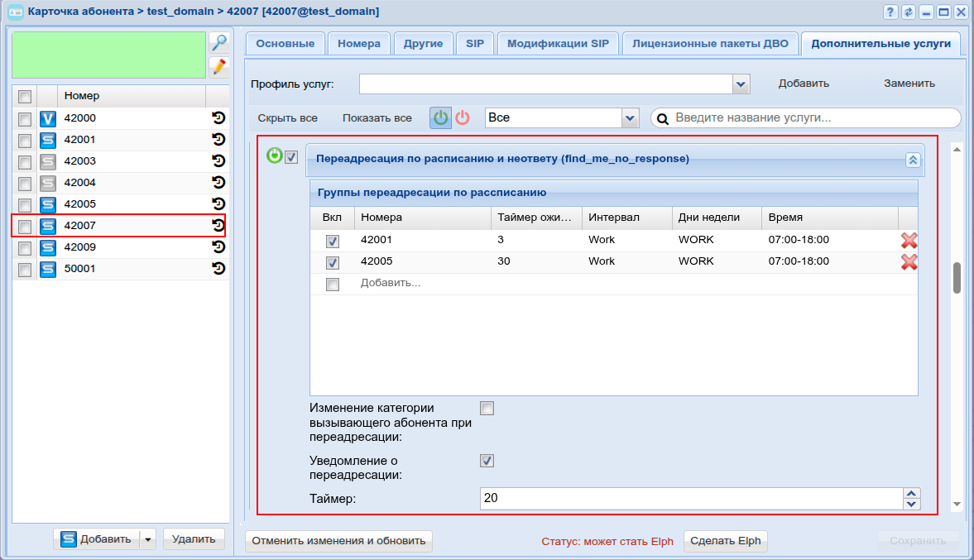Click Отменить изменения и обновить button

(x=338, y=541)
